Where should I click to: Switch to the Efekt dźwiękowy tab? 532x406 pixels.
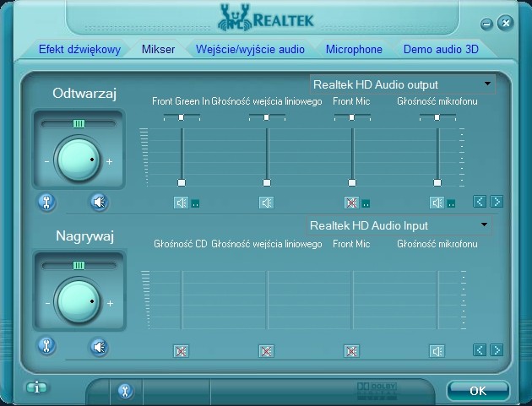point(79,49)
